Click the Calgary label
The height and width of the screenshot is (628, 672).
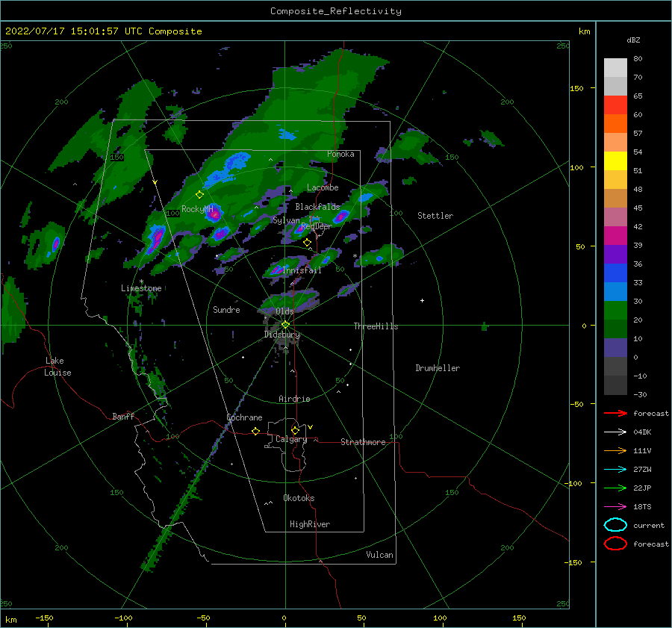coord(291,439)
